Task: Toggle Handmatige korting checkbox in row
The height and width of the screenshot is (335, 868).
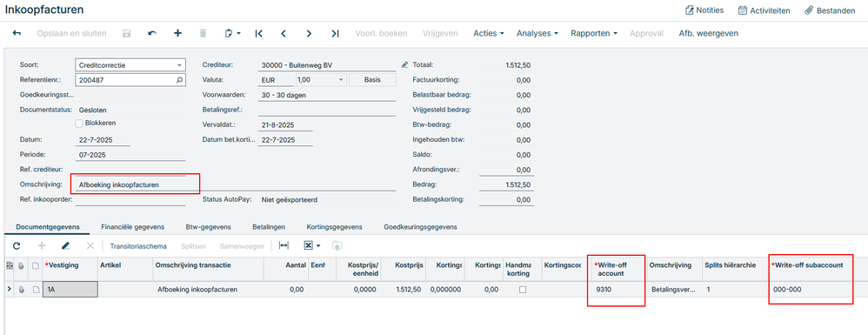Action: click(523, 290)
